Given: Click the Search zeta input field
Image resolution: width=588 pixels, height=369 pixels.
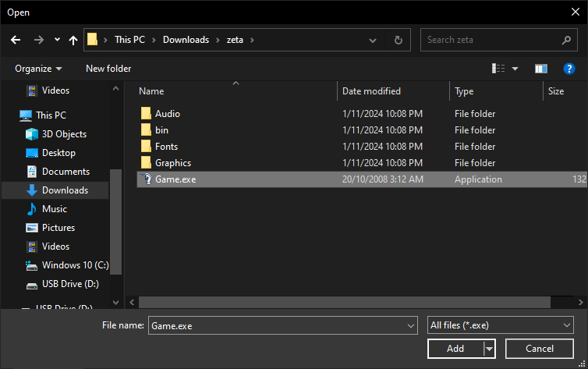Looking at the screenshot, I should pos(491,40).
